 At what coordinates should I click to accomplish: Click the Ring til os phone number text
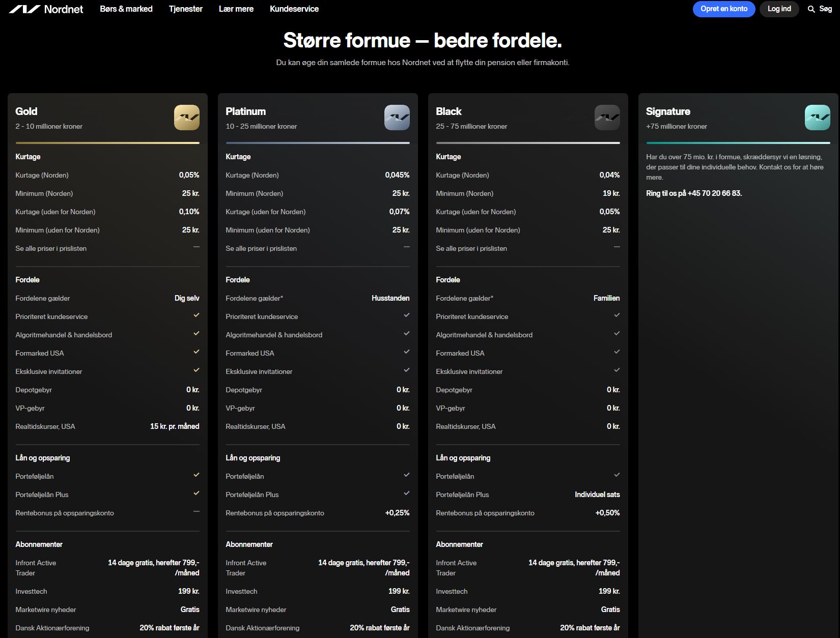click(x=694, y=193)
